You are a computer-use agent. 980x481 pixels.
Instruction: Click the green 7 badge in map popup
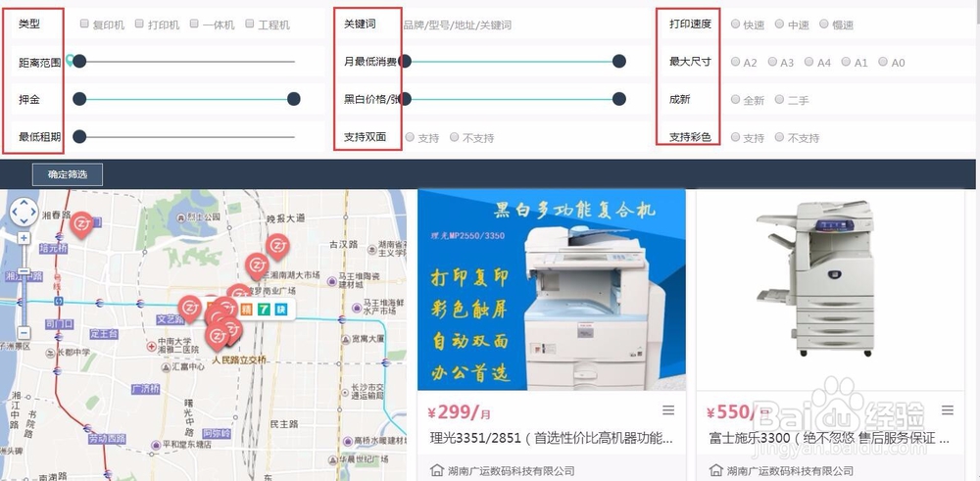(264, 309)
